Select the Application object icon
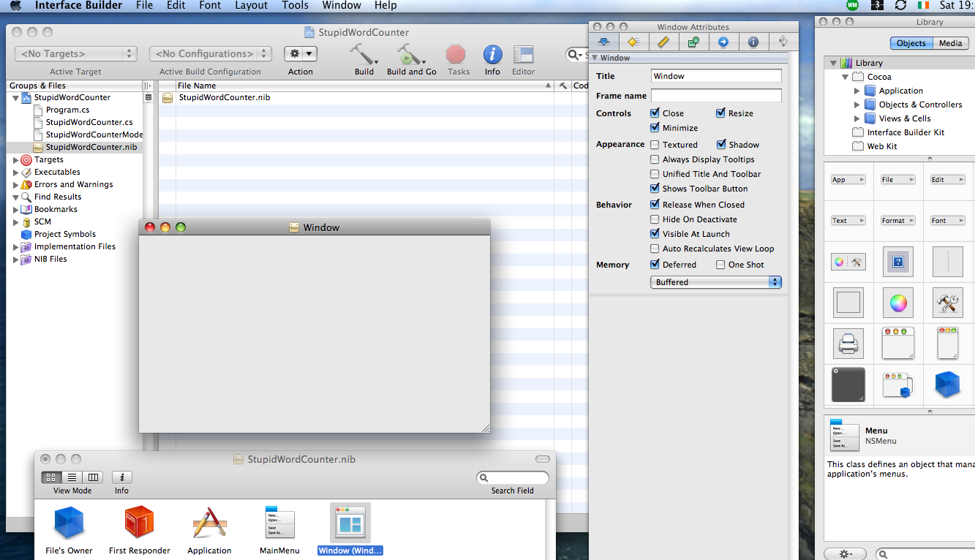Viewport: 975px width, 560px height. 209,523
